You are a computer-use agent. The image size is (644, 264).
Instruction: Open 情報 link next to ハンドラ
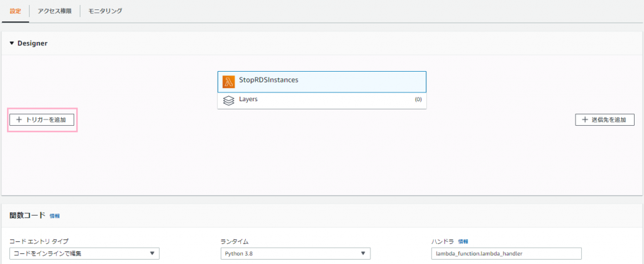tap(463, 241)
